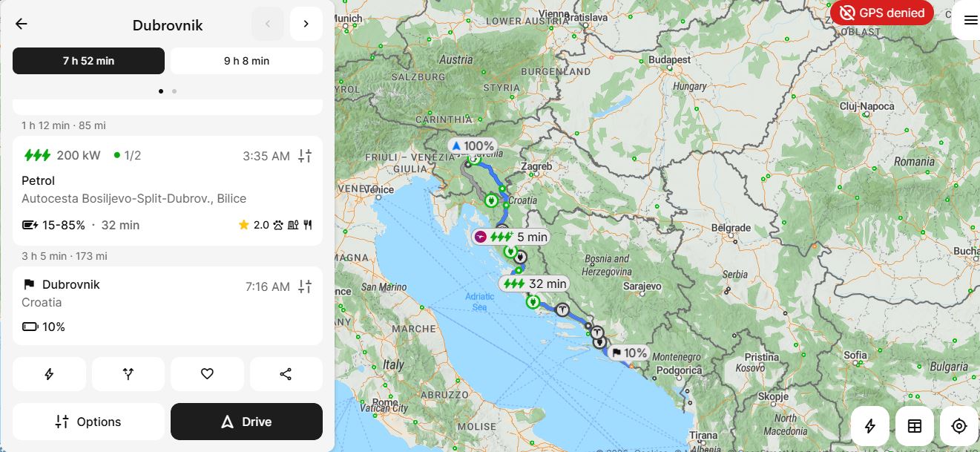This screenshot has height=452, width=980.
Task: Click the GPS denied warning badge
Action: (x=882, y=13)
